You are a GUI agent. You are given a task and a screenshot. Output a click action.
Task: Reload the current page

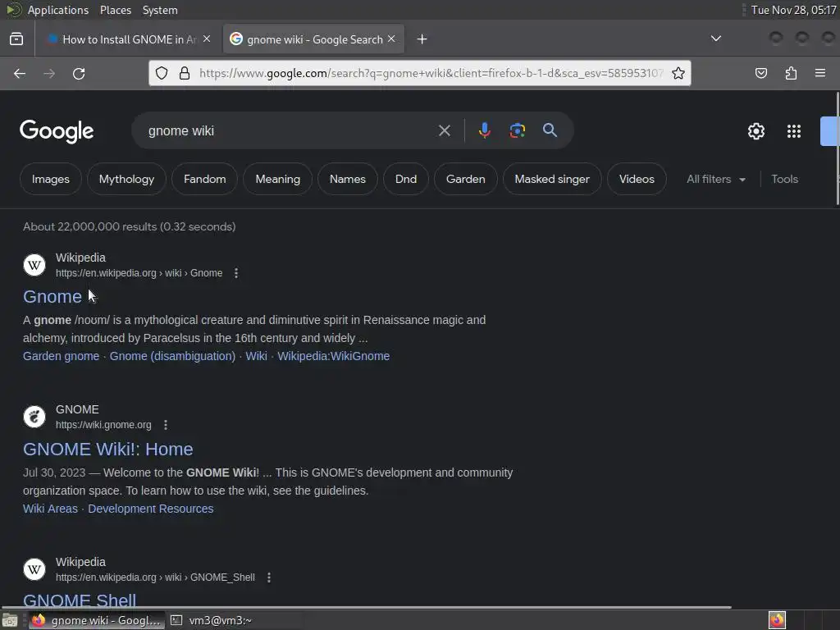point(79,73)
